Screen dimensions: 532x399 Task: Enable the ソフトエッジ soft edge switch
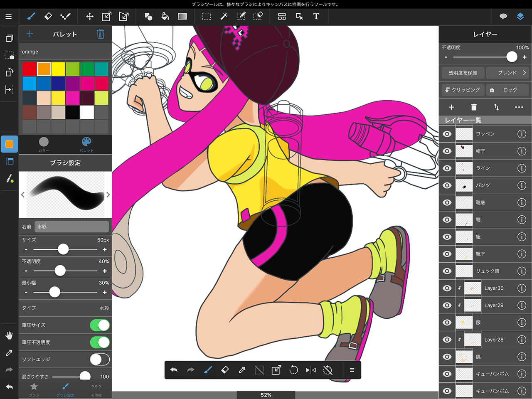[x=100, y=359]
